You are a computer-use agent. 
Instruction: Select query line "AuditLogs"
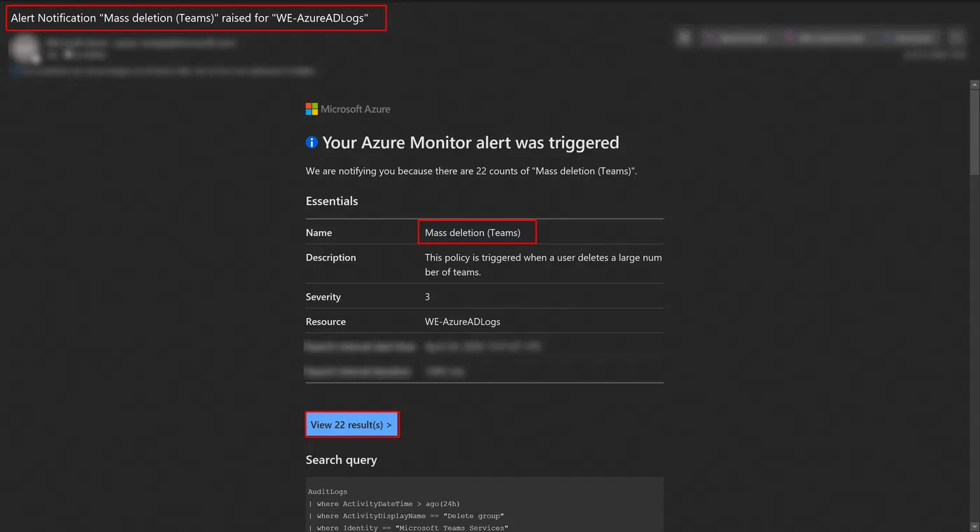pyautogui.click(x=328, y=492)
